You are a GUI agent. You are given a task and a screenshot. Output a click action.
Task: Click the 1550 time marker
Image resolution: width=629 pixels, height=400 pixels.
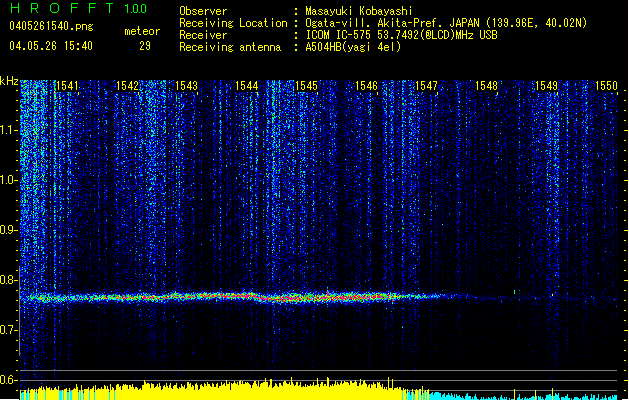click(607, 86)
